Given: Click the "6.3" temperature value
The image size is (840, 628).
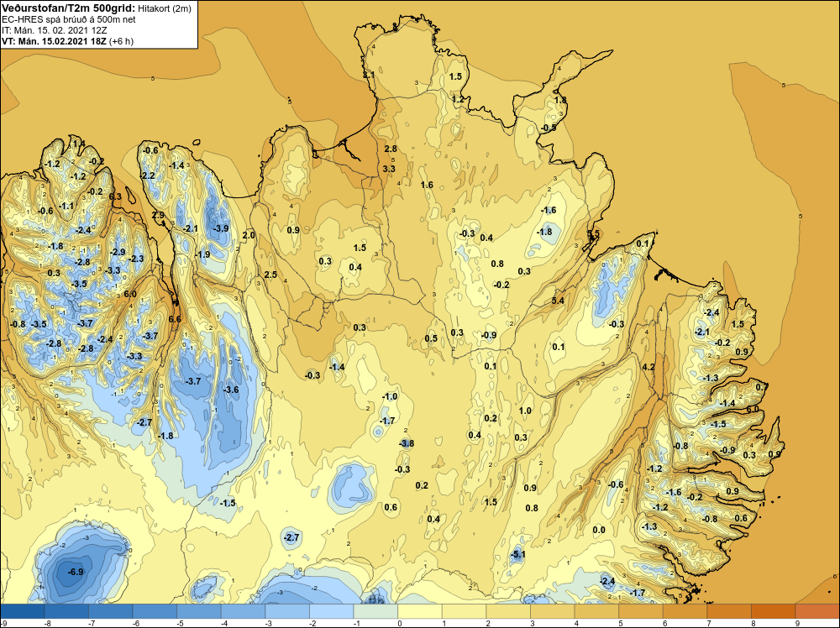Looking at the screenshot, I should tap(115, 196).
